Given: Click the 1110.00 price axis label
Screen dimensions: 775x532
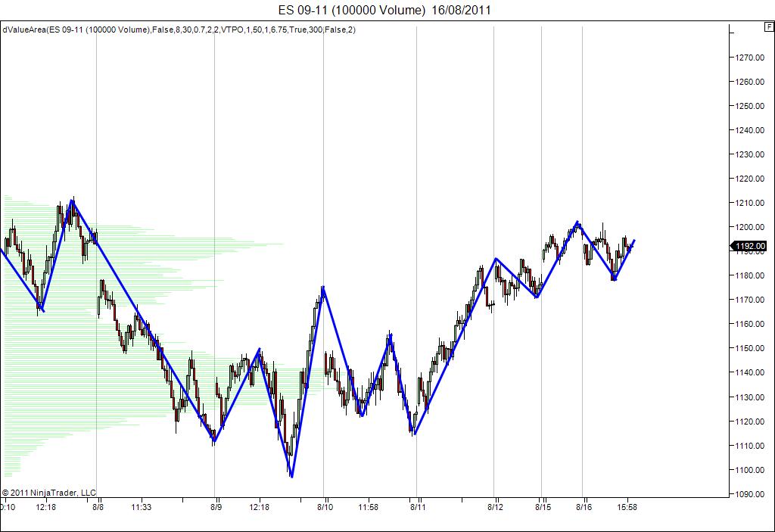Looking at the screenshot, I should point(749,446).
